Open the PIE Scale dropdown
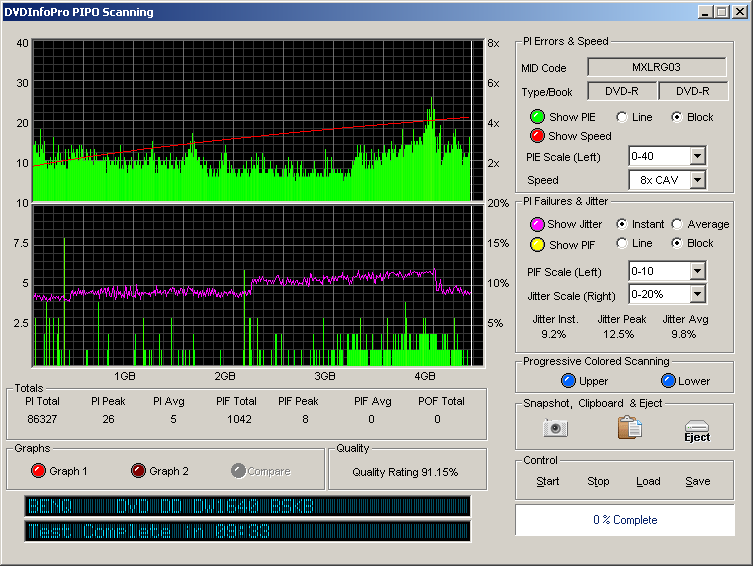The width and height of the screenshot is (753, 566). [x=697, y=156]
